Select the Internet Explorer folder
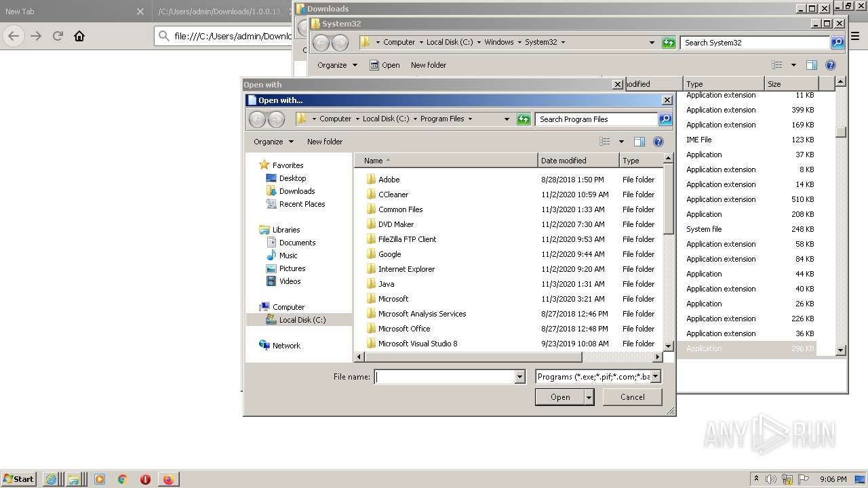Image resolution: width=868 pixels, height=488 pixels. (406, 269)
